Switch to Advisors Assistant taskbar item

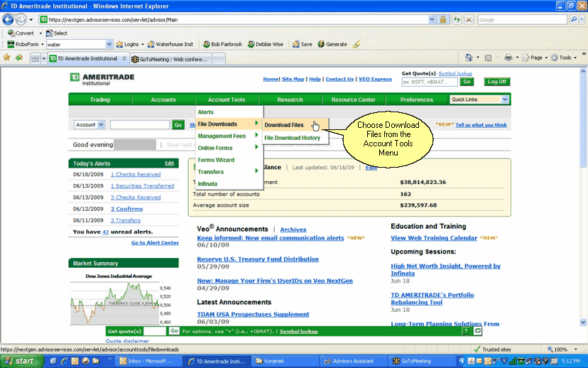pyautogui.click(x=353, y=361)
